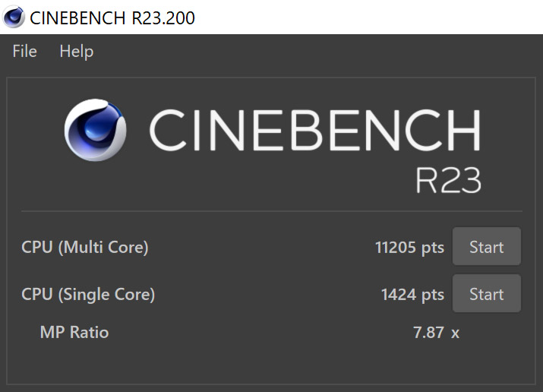This screenshot has width=543, height=392.
Task: Click the 7.87 x ratio value
Action: (434, 332)
